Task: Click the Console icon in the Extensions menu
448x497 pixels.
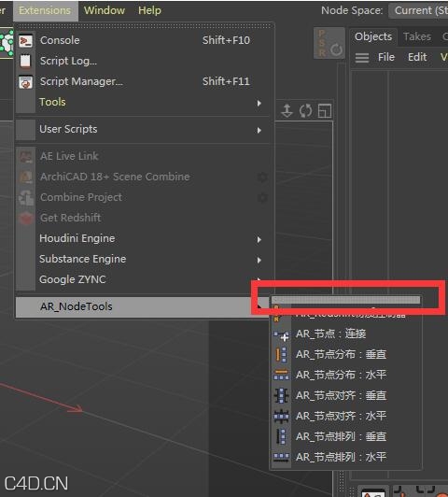Action: [25, 41]
